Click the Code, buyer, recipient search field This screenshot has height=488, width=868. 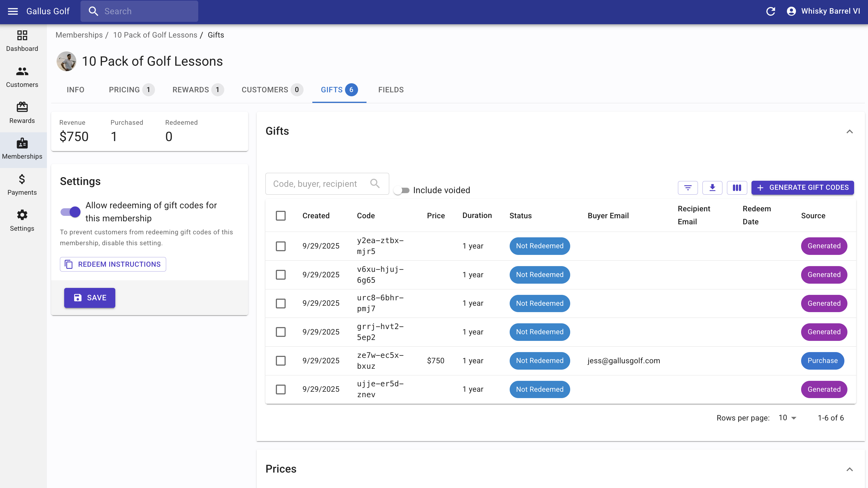click(320, 184)
